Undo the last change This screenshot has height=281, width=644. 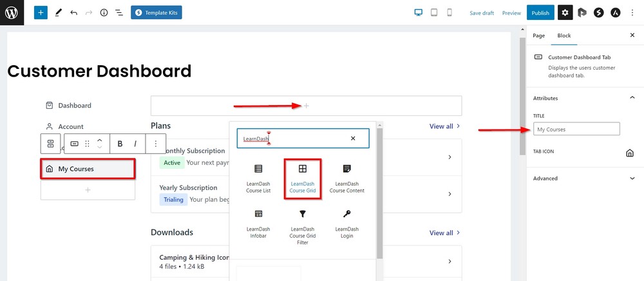click(x=73, y=13)
